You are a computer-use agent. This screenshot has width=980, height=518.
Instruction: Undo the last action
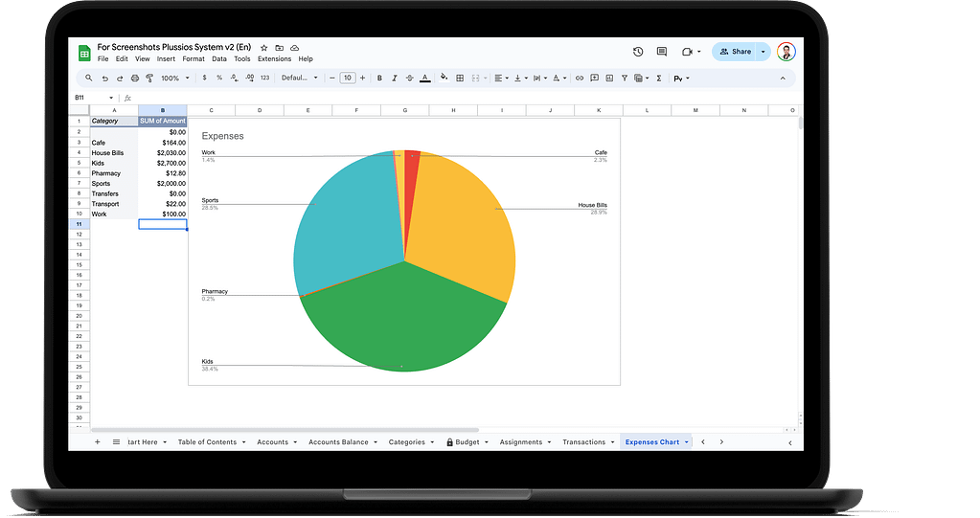coord(104,79)
